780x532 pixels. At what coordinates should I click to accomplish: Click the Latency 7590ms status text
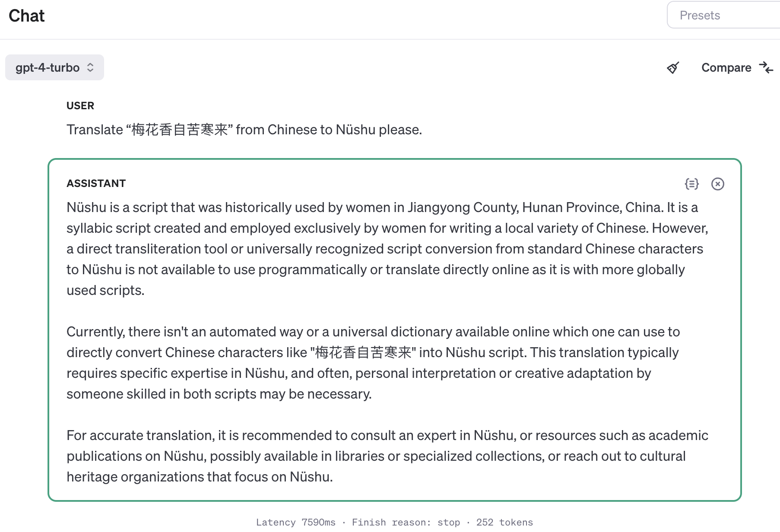tap(295, 522)
